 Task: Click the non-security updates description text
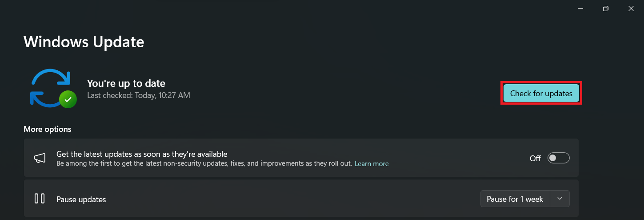pyautogui.click(x=204, y=164)
